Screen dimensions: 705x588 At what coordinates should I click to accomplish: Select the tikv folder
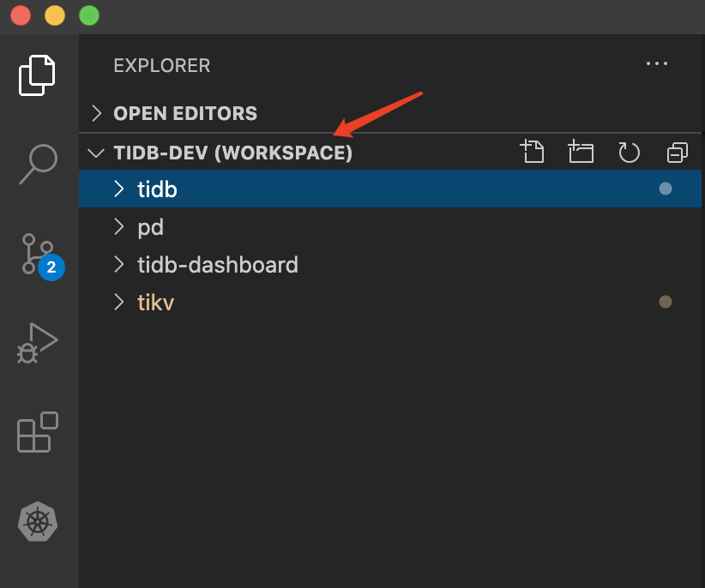point(155,303)
